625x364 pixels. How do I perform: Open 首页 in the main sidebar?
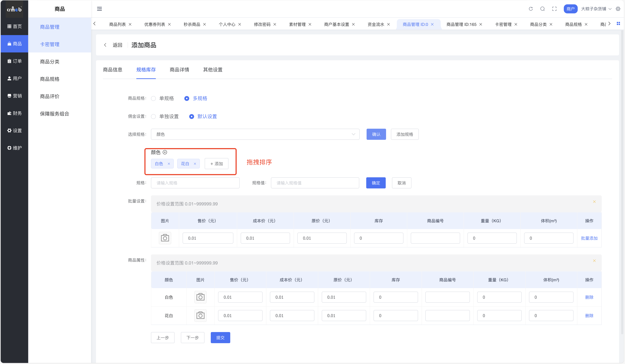pyautogui.click(x=14, y=26)
